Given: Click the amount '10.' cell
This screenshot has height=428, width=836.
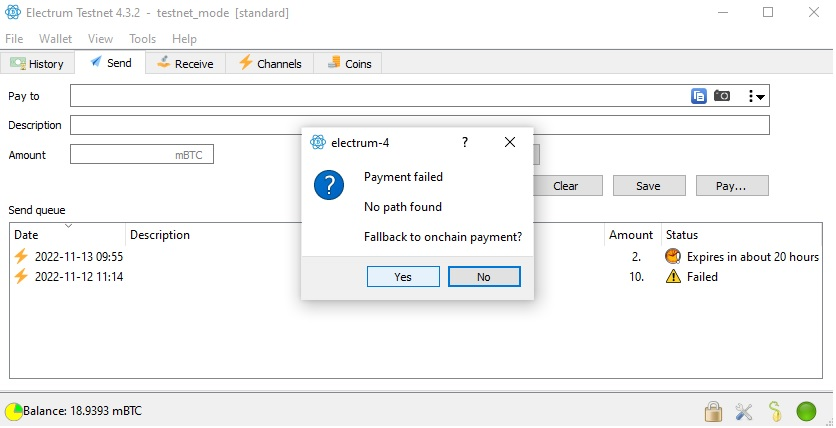Looking at the screenshot, I should 636,277.
